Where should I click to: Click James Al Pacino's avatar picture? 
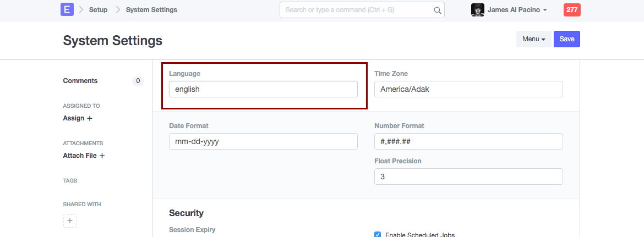pyautogui.click(x=478, y=10)
